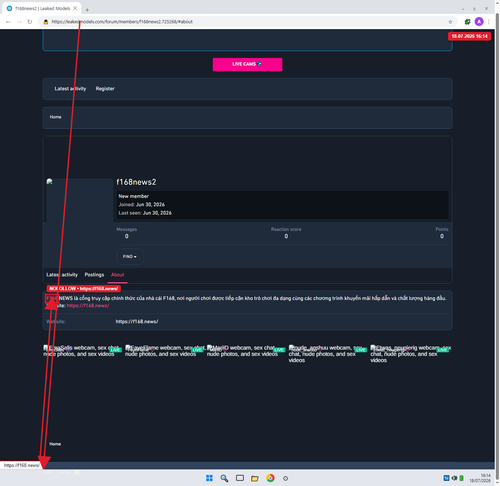Open Task View on taskbar
500x486 pixels.
240,478
